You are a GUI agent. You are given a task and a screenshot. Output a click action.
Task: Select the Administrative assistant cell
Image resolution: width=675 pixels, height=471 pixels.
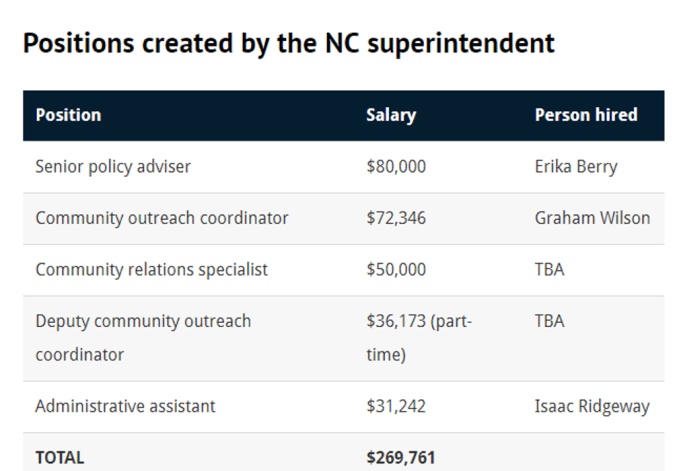(125, 407)
